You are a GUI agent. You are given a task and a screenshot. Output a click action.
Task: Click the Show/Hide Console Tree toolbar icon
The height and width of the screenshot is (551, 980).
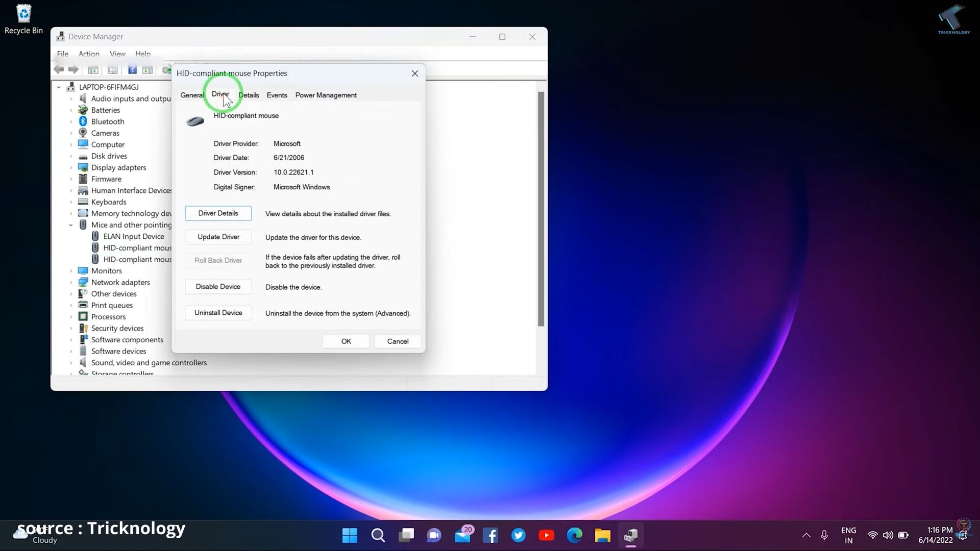[x=93, y=69]
